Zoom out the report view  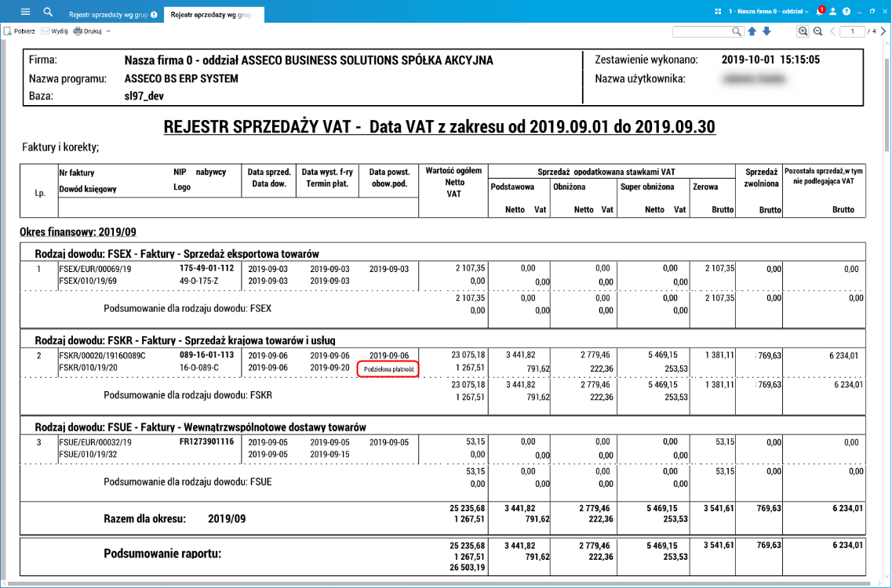[818, 31]
